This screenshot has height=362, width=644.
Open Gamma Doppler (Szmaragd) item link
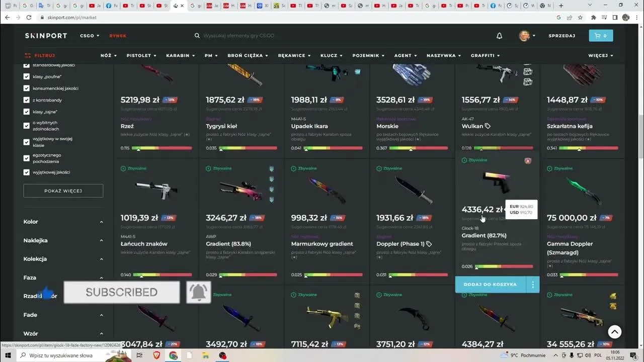(x=570, y=248)
